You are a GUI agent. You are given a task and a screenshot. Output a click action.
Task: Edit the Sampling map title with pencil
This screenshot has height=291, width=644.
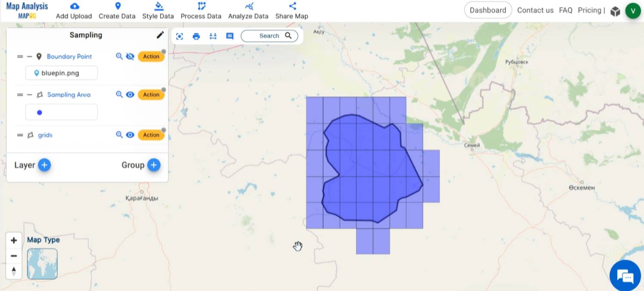[x=160, y=35]
